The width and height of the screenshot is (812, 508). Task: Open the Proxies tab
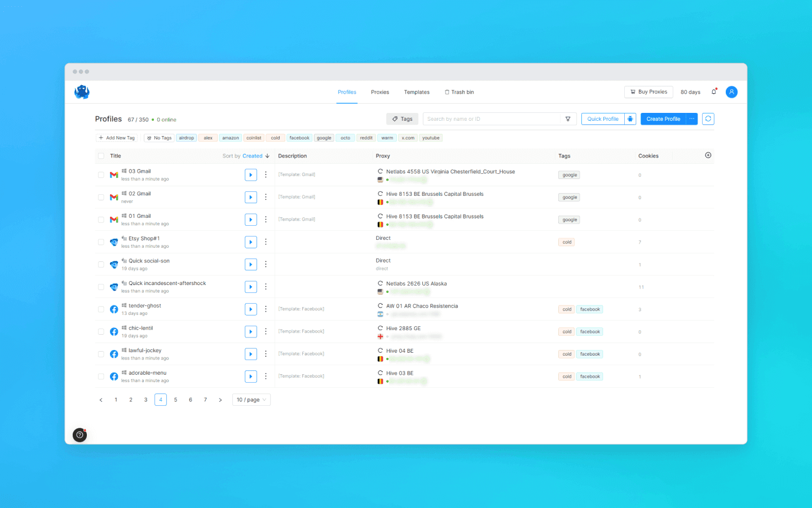[x=380, y=92]
